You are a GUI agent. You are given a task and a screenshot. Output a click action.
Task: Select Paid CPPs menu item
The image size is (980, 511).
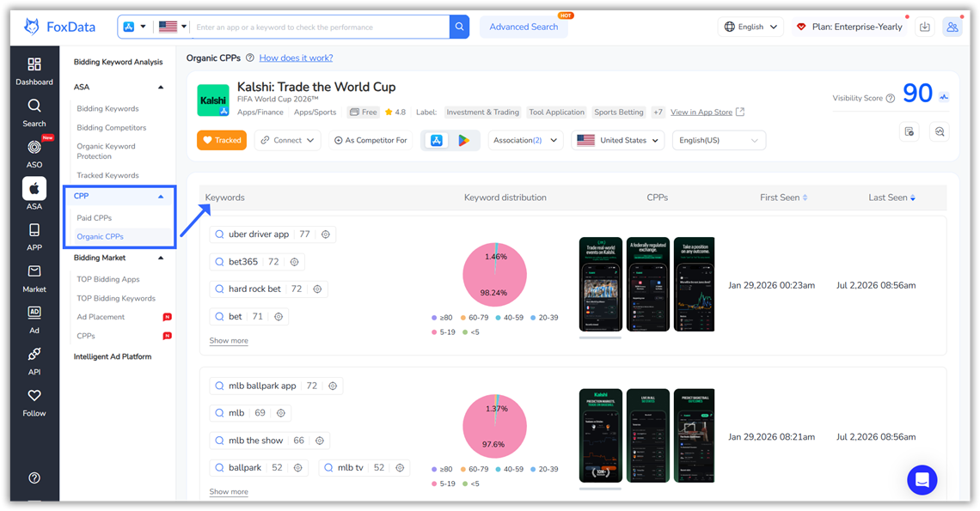point(95,218)
